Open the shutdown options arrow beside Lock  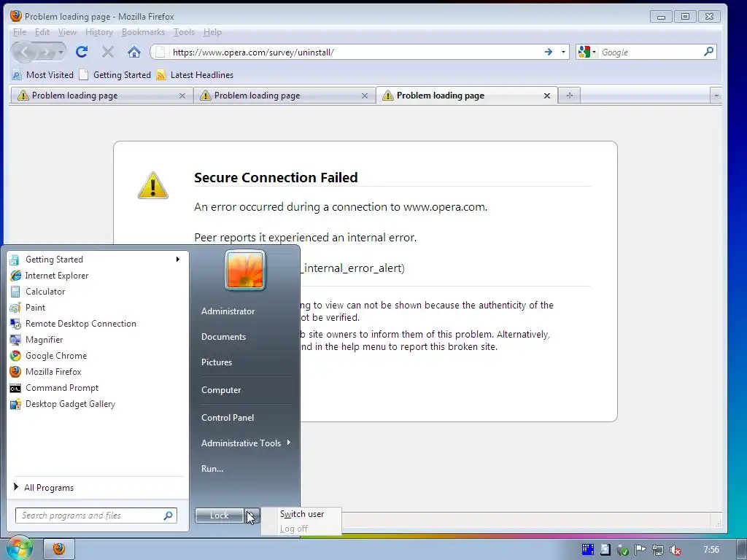click(x=252, y=516)
